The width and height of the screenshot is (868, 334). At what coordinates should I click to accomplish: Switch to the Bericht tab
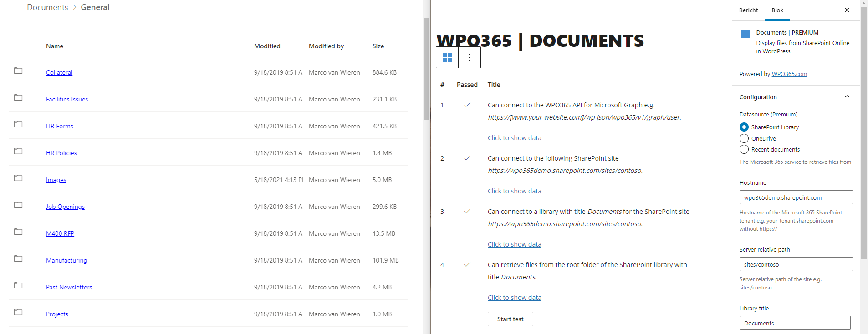click(x=748, y=10)
